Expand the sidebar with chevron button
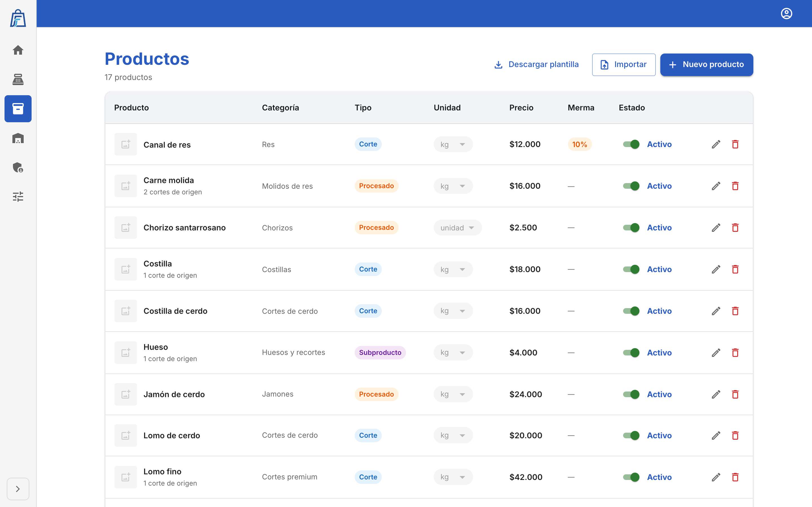 [18, 489]
